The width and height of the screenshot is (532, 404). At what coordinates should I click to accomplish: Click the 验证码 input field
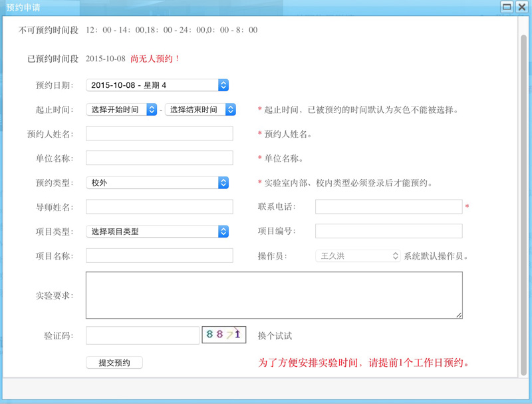(x=142, y=335)
